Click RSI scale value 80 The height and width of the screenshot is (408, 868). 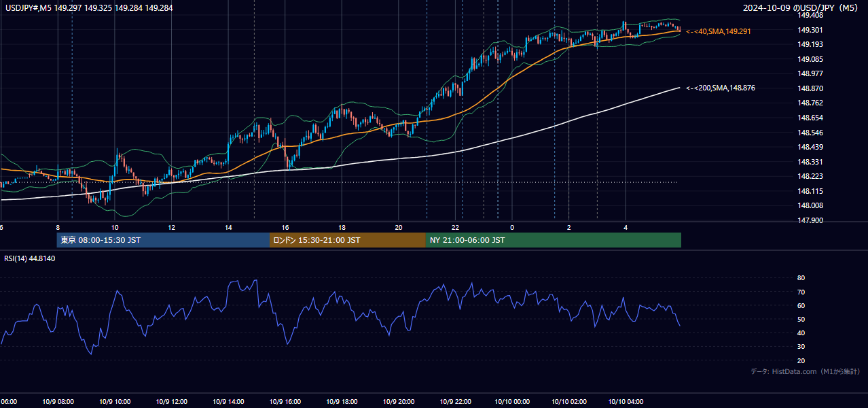pyautogui.click(x=801, y=278)
